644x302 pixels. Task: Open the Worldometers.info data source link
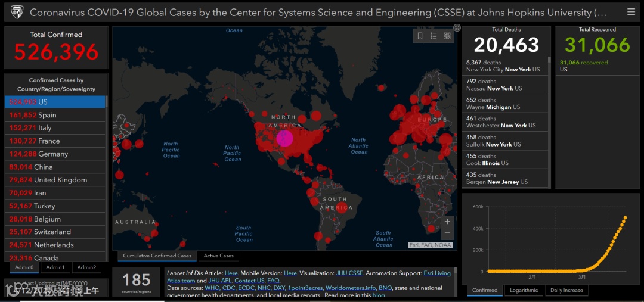click(351, 288)
